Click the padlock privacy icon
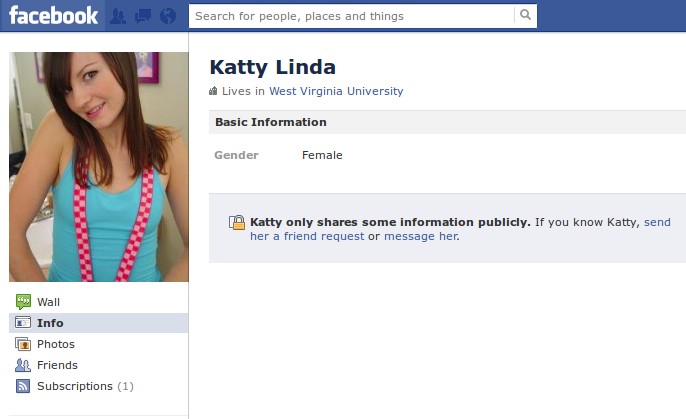 point(237,223)
